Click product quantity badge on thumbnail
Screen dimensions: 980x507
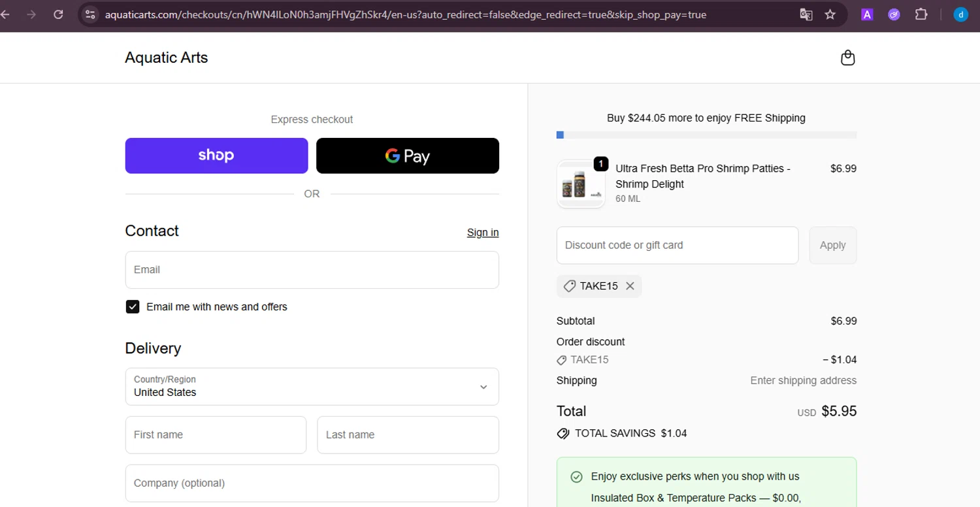pos(600,163)
